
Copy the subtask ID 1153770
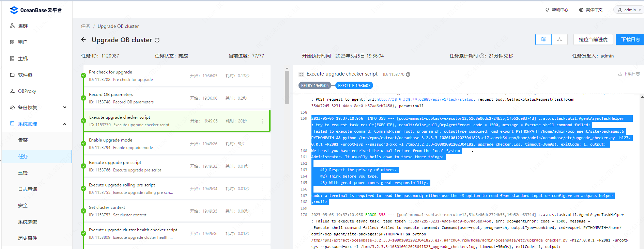coord(408,74)
